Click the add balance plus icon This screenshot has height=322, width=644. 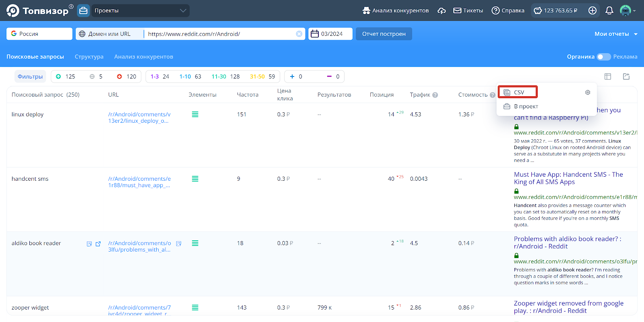(592, 10)
